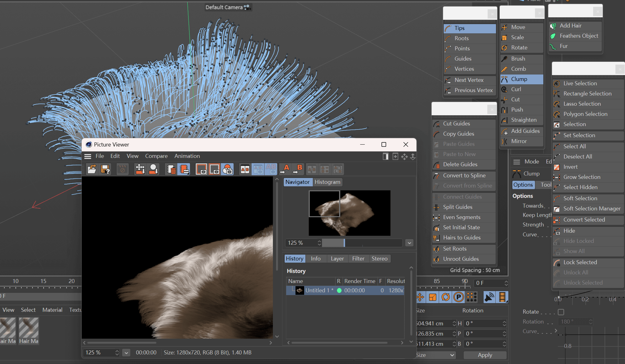Select the second Hair Ma material thumbnail

point(29,331)
